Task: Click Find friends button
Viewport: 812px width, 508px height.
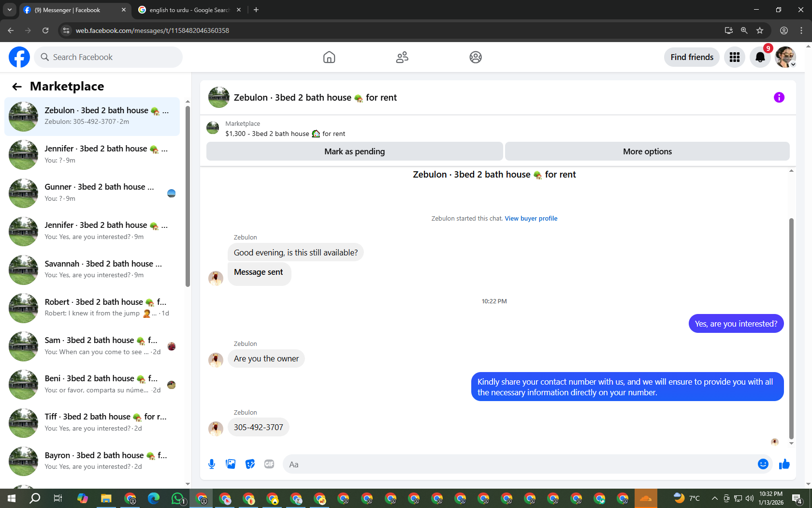Action: [x=692, y=57]
